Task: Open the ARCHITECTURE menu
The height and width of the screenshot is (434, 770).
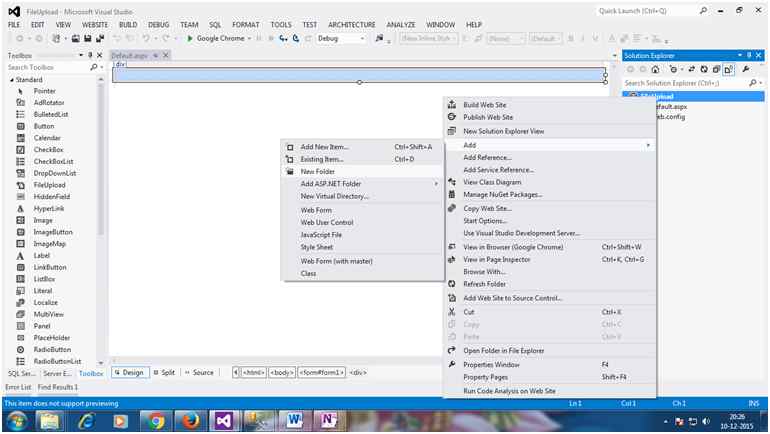Action: [x=352, y=25]
